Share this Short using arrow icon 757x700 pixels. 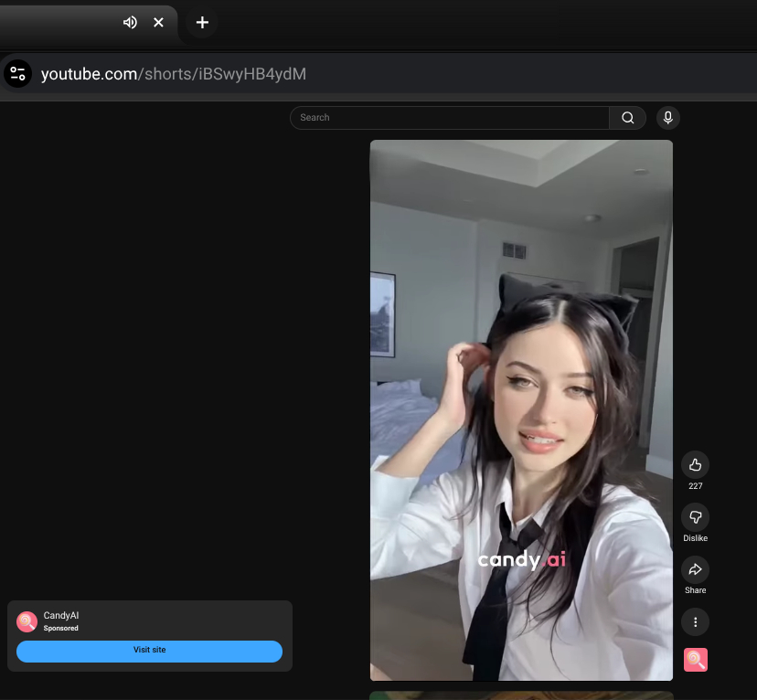click(x=695, y=569)
